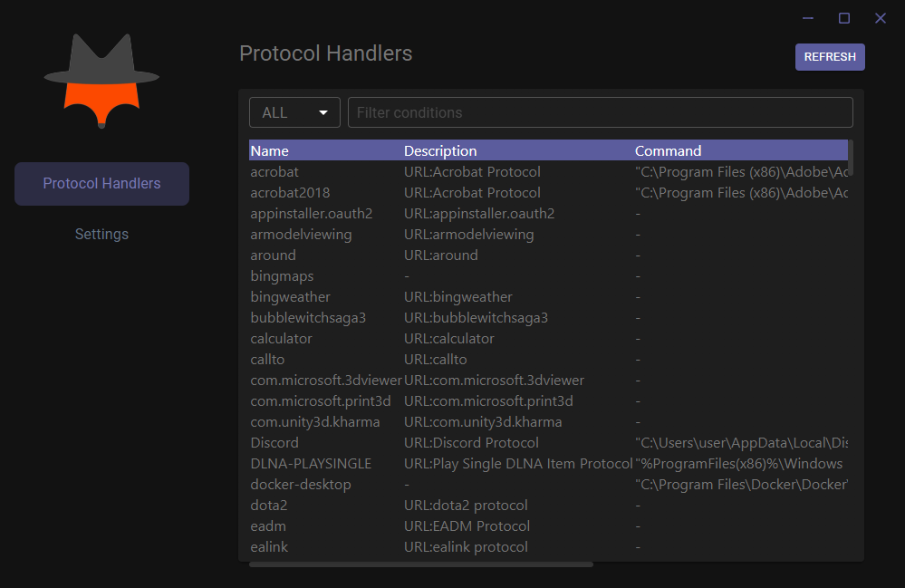
Task: Click the vertical scrollbar of the table
Action: coord(851,158)
